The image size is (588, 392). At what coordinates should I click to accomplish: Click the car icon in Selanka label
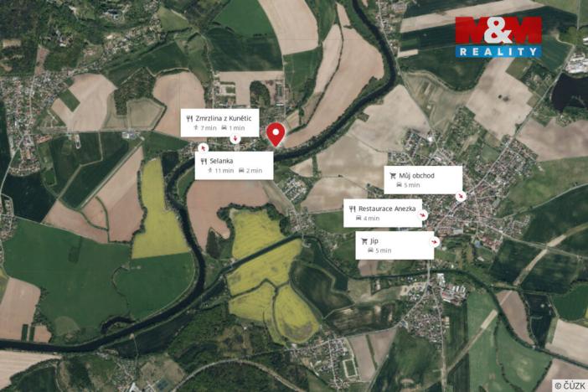tap(241, 171)
